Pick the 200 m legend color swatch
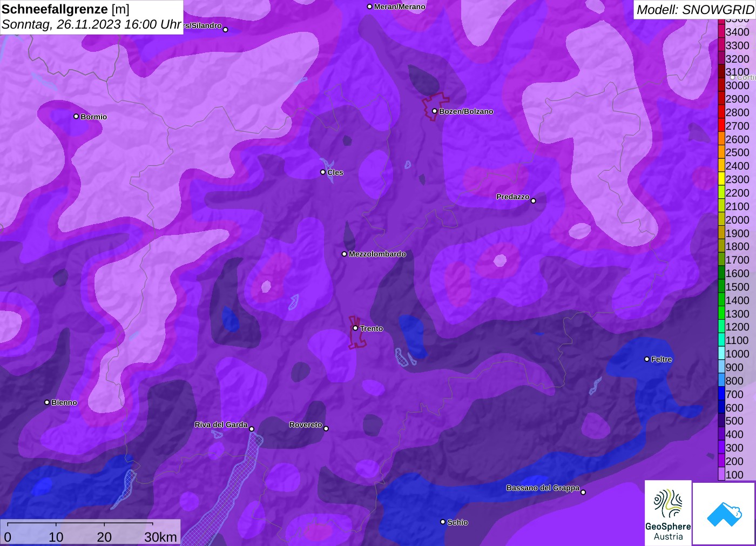Image resolution: width=756 pixels, height=546 pixels. pyautogui.click(x=721, y=461)
